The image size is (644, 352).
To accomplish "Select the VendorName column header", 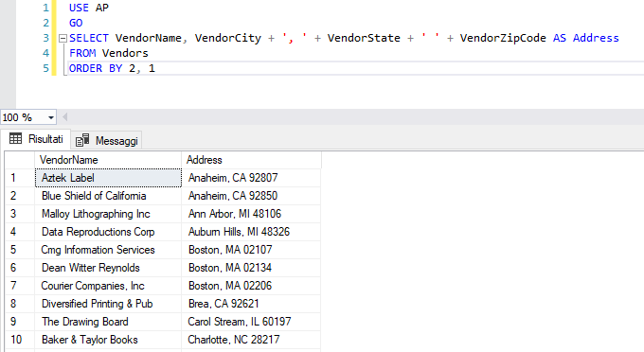I will pos(108,160).
